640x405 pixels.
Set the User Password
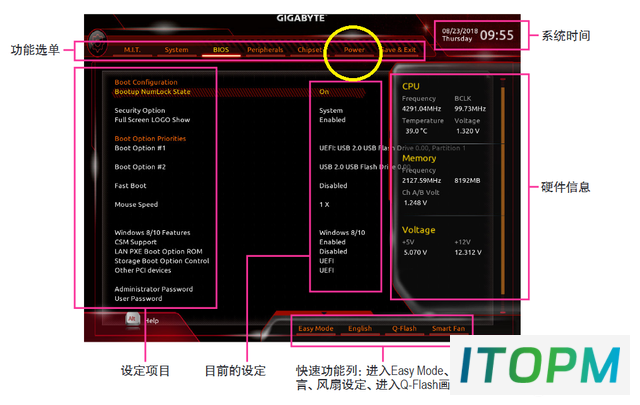[x=138, y=298]
